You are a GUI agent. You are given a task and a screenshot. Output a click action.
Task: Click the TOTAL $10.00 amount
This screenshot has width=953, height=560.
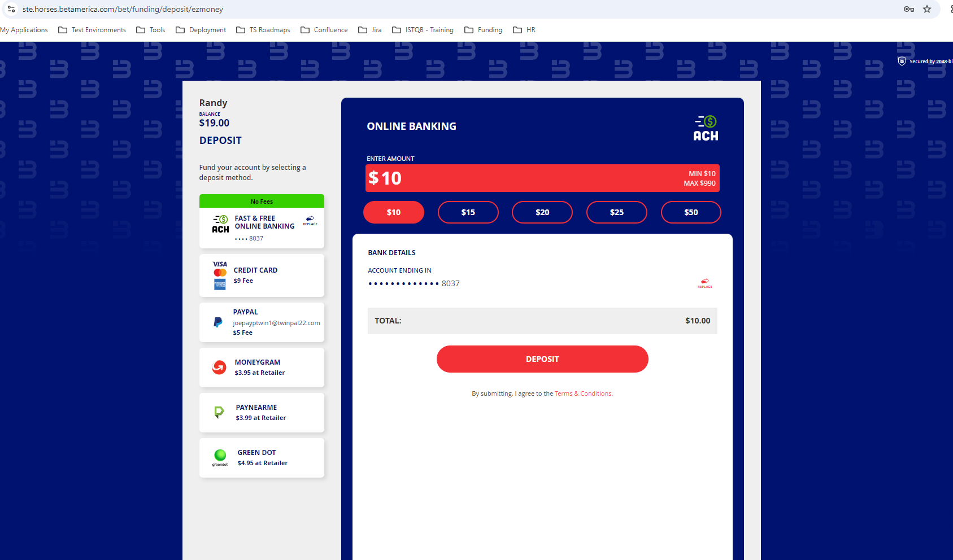(x=698, y=321)
